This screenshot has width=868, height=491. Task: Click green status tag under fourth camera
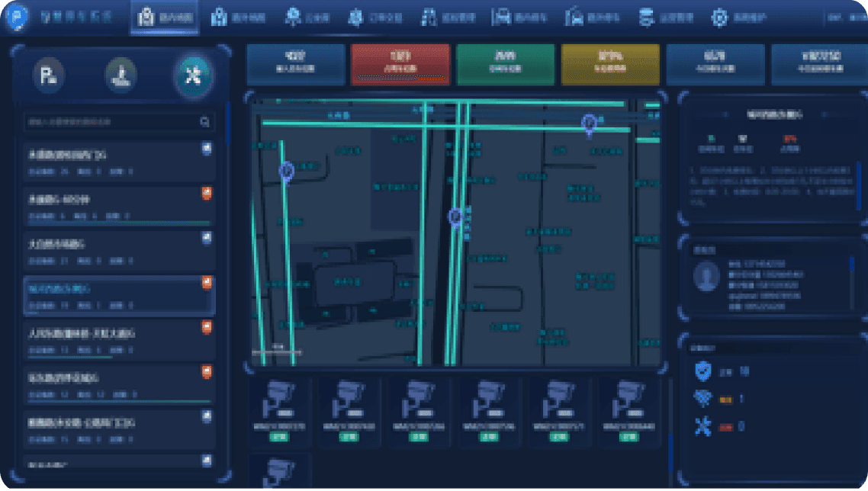[x=490, y=437]
